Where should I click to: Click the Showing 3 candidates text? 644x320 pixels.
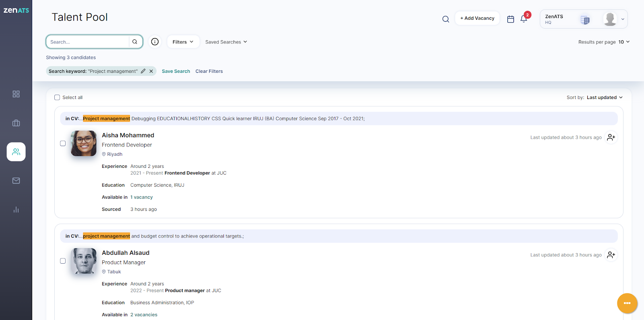click(x=71, y=58)
